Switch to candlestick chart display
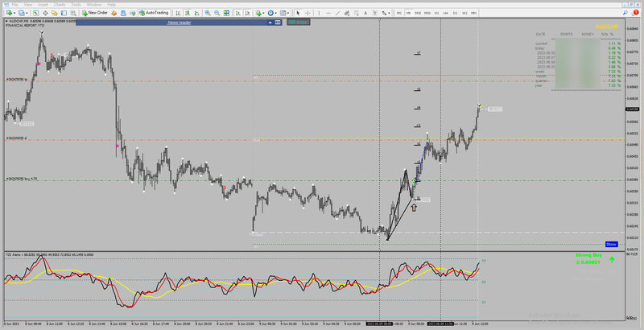644x330 pixels. pyautogui.click(x=188, y=13)
